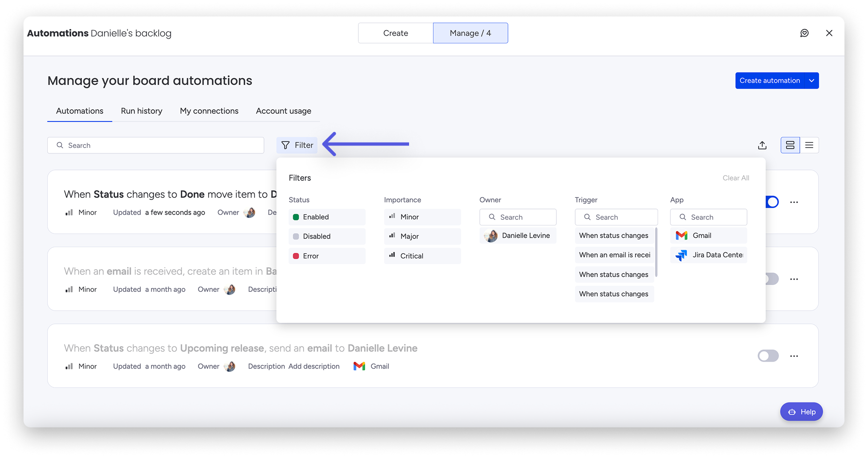Focus the automations Search field

tap(155, 145)
